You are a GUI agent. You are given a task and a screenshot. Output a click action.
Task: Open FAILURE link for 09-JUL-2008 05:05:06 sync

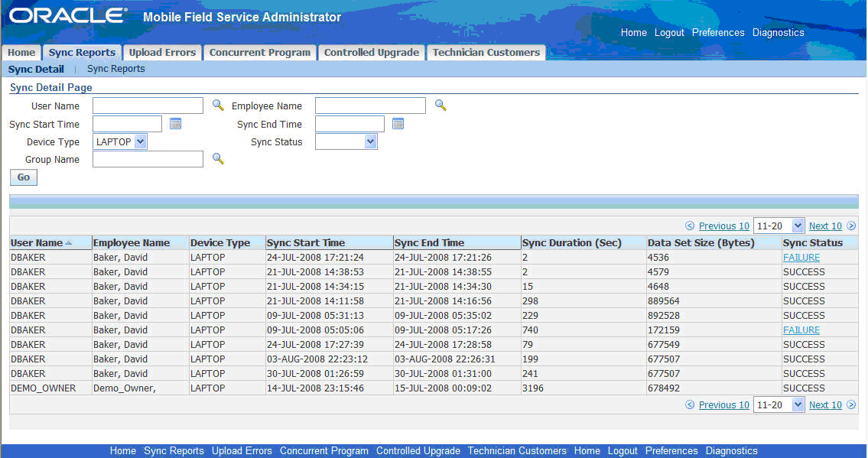coord(801,330)
